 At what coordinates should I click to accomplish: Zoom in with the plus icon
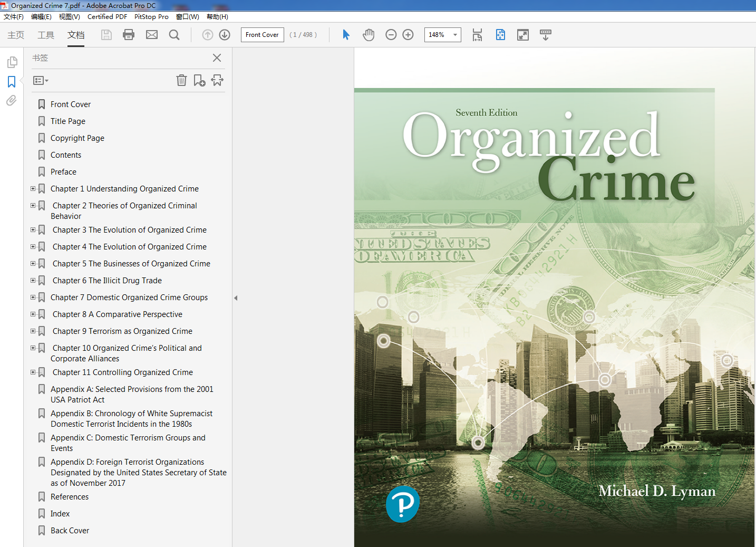408,35
